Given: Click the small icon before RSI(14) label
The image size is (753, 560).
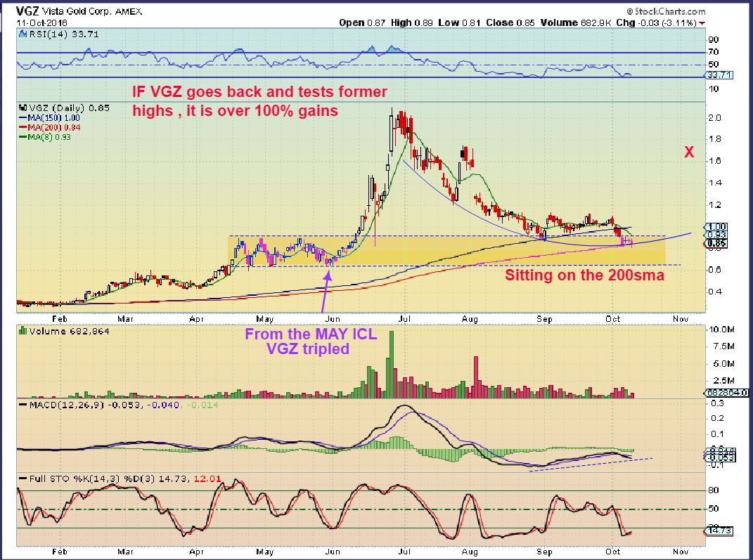Looking at the screenshot, I should [22, 34].
